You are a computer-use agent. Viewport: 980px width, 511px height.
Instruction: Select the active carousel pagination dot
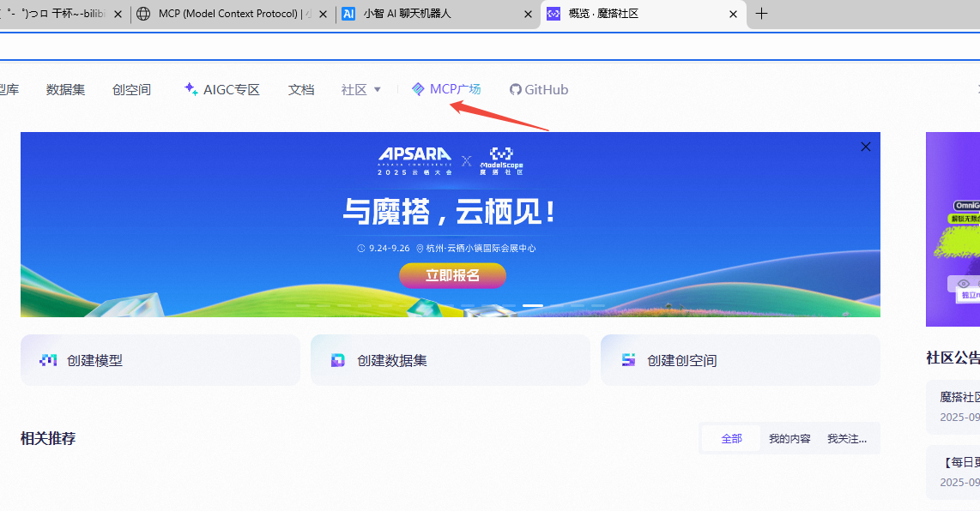[535, 304]
